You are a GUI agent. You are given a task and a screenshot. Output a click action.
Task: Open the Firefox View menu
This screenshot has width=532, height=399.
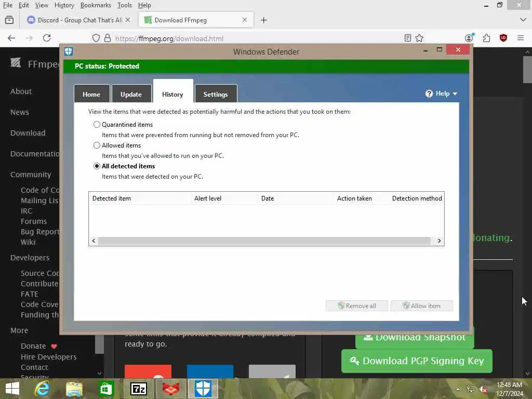[x=42, y=5]
